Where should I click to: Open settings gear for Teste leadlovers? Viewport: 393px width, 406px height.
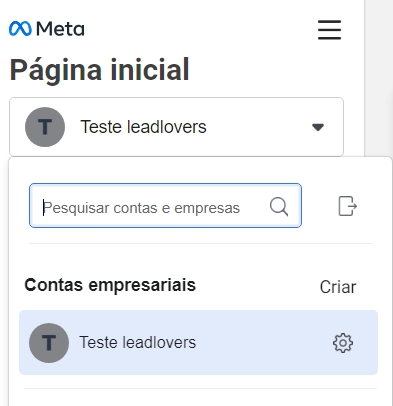pyautogui.click(x=343, y=343)
